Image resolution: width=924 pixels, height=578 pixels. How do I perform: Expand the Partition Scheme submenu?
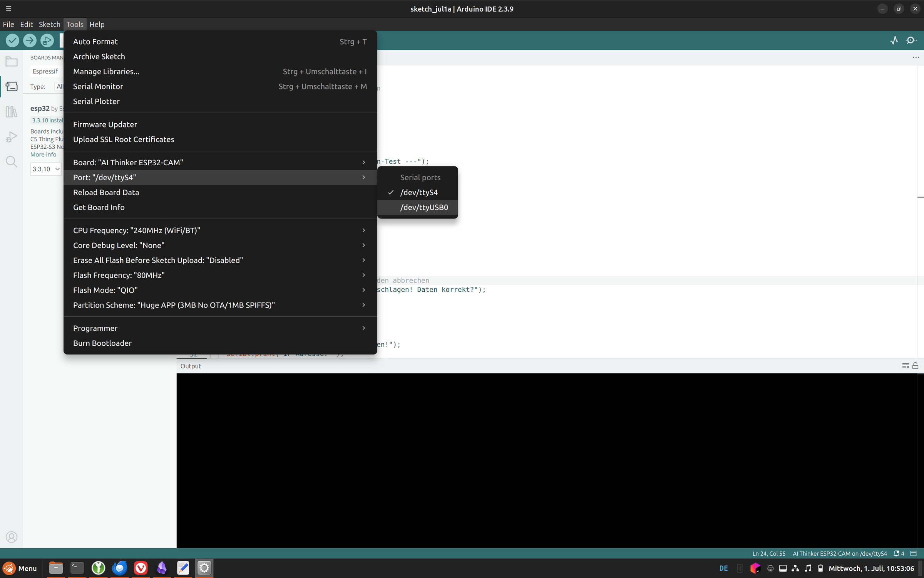pos(220,305)
